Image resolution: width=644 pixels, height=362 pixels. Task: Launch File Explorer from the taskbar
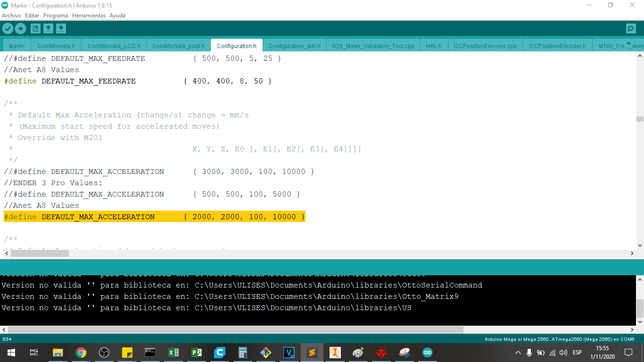(58, 353)
